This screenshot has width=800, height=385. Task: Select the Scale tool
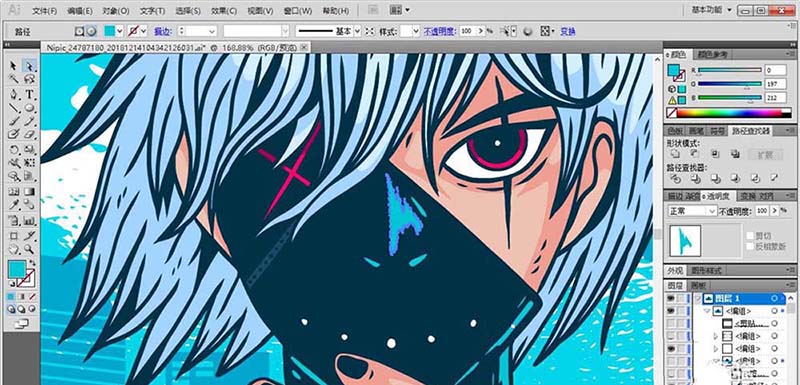pyautogui.click(x=30, y=150)
